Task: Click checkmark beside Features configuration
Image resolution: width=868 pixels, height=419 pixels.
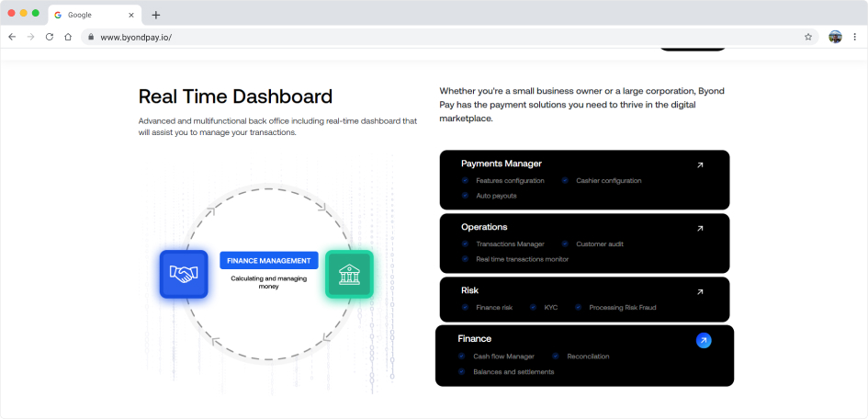Action: [465, 180]
